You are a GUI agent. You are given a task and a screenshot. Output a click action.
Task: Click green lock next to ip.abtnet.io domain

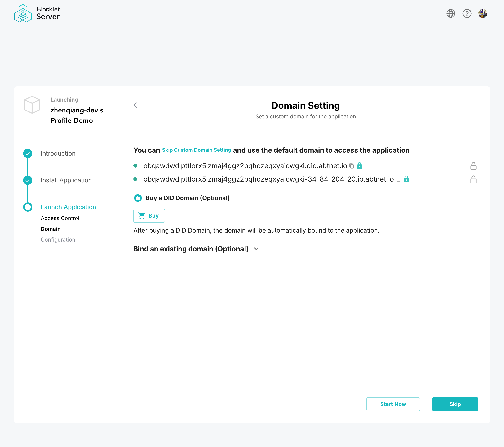tap(406, 179)
